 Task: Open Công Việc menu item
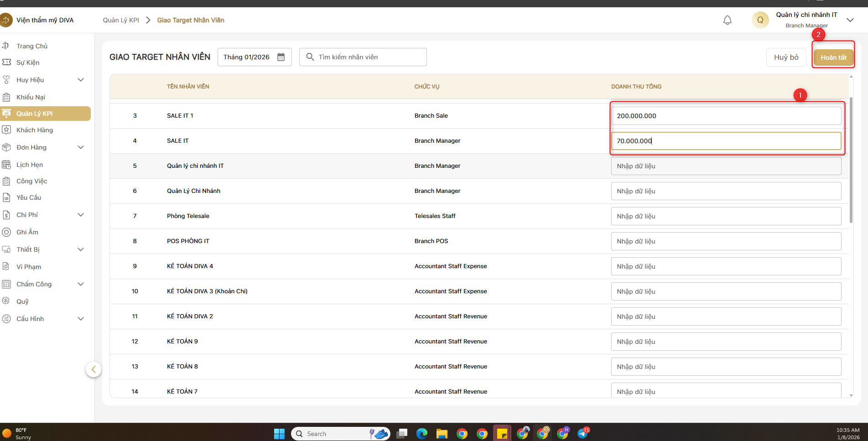32,181
